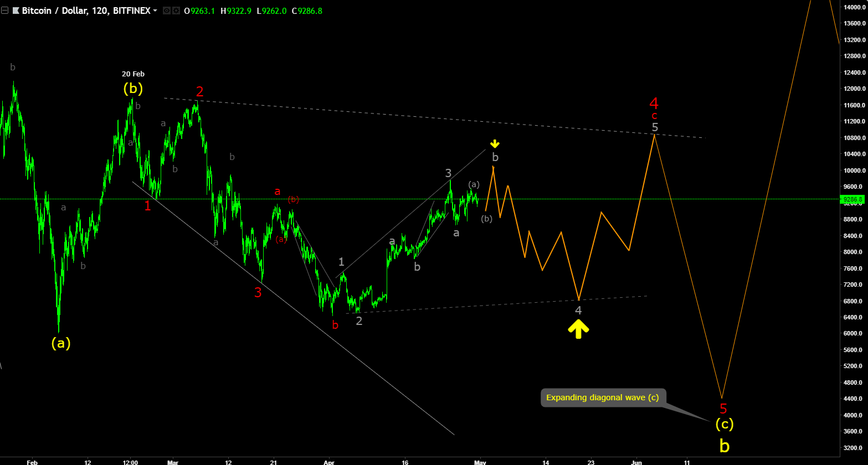Image resolution: width=868 pixels, height=465 pixels.
Task: Open series settings with the gear icon
Action: point(175,11)
